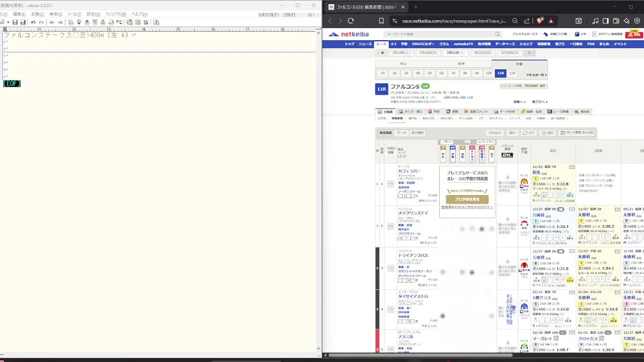Open the browser wallet icon
The height and width of the screenshot is (362, 644).
(x=616, y=21)
